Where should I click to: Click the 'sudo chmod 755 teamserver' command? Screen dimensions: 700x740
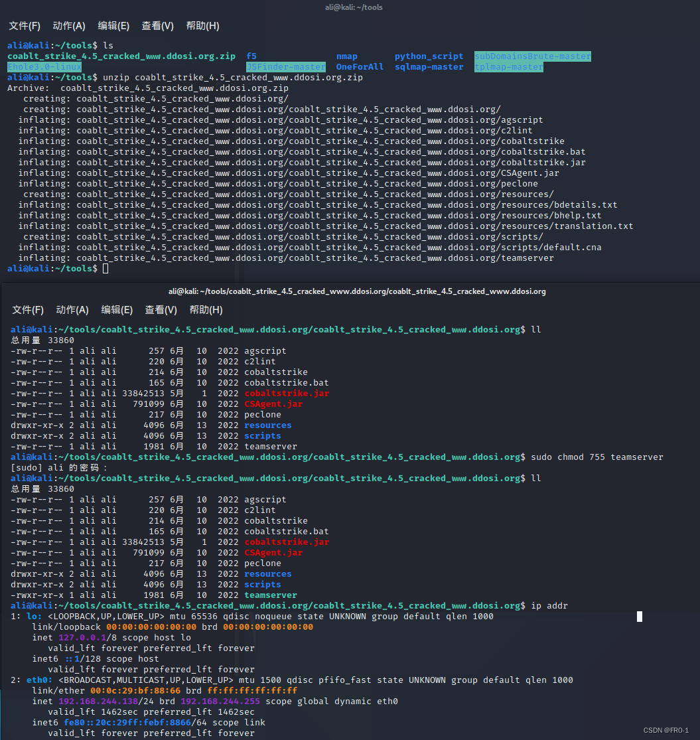point(596,457)
